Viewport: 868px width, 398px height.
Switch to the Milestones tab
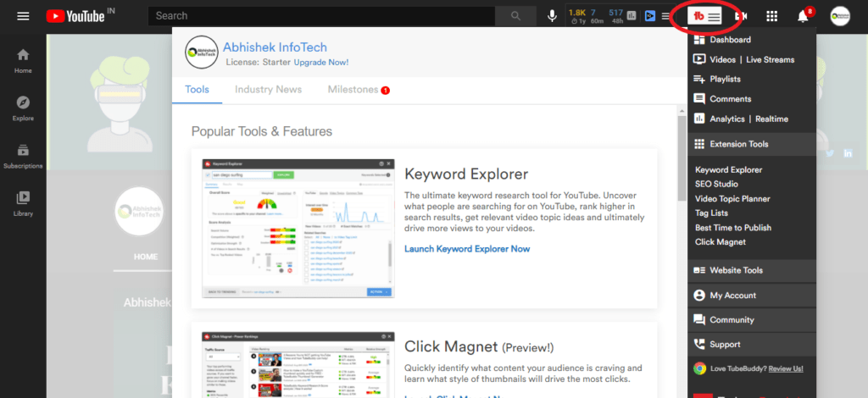tap(359, 90)
